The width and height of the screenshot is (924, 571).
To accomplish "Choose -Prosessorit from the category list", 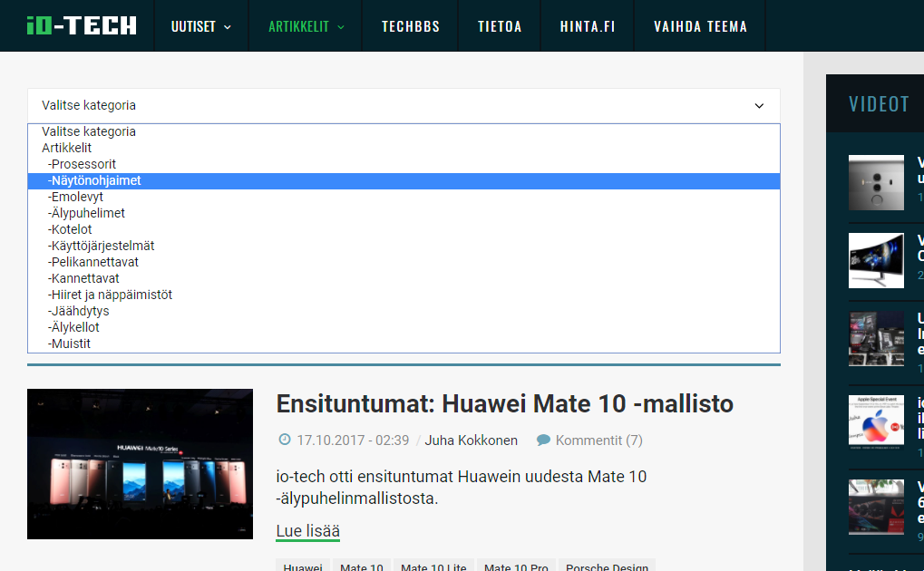I will tap(404, 164).
